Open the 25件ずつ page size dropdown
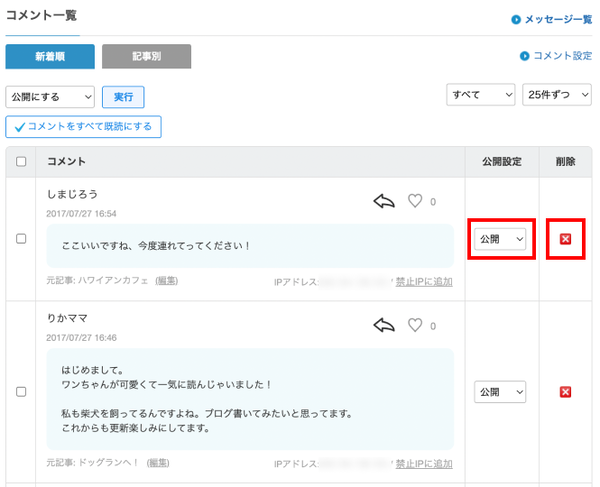 (x=557, y=94)
